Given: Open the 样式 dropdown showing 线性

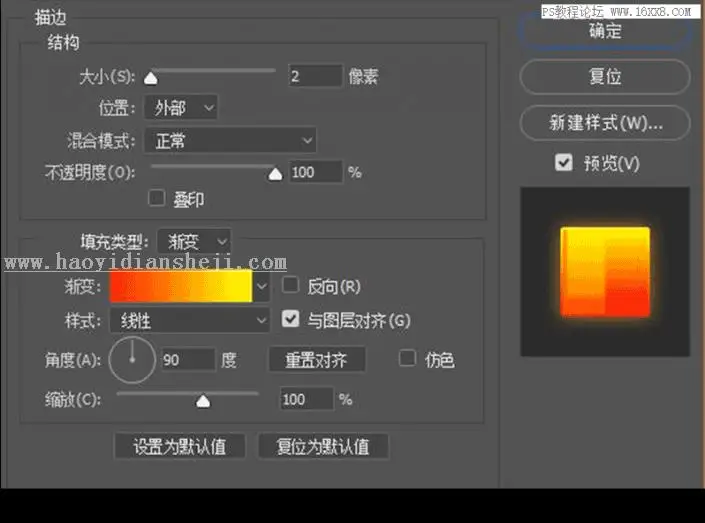Looking at the screenshot, I should [190, 320].
